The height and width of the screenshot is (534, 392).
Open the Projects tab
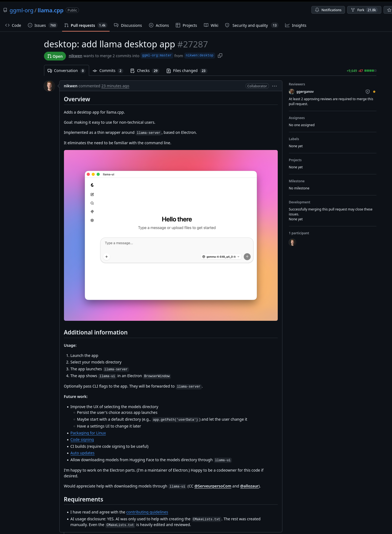coord(186,25)
